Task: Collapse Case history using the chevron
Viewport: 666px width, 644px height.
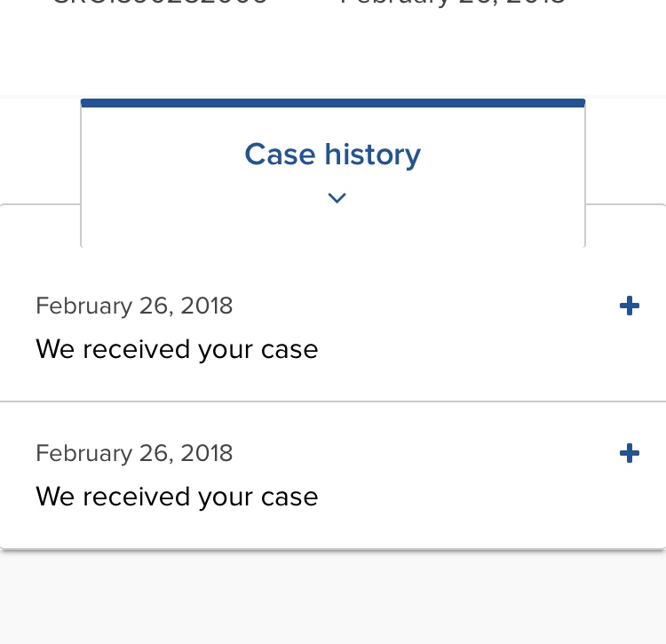Action: (337, 198)
